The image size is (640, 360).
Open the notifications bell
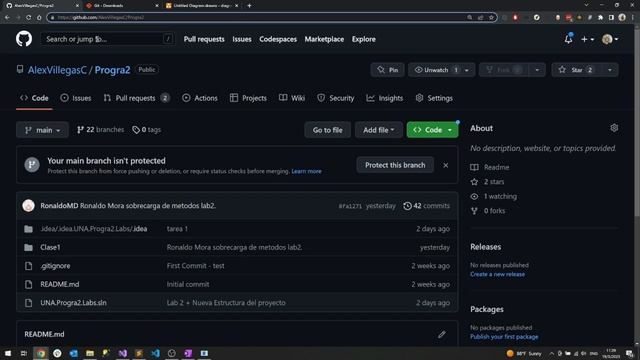coord(568,39)
